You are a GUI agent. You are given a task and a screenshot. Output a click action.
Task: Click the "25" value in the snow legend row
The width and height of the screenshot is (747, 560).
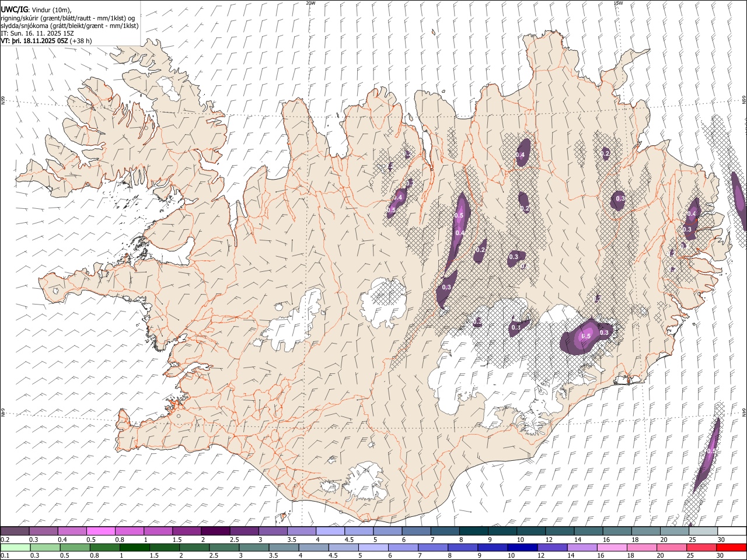tap(692, 540)
